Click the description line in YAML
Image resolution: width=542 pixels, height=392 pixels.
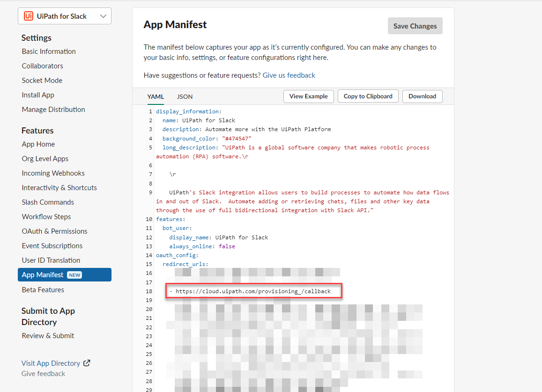(x=246, y=130)
